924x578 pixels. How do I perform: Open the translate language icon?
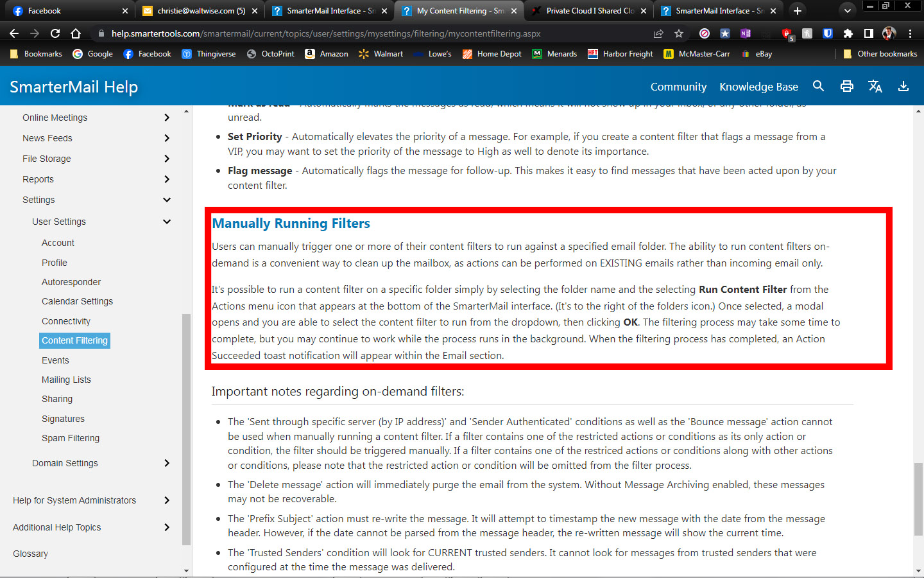click(x=875, y=86)
